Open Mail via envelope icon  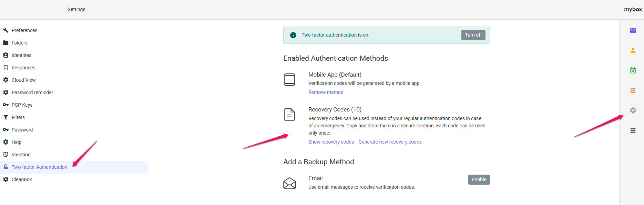[633, 30]
